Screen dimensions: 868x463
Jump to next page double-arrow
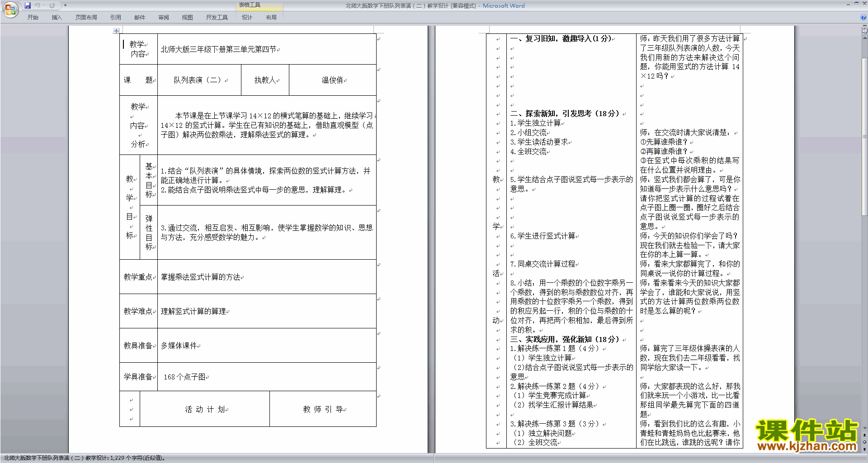point(865,449)
